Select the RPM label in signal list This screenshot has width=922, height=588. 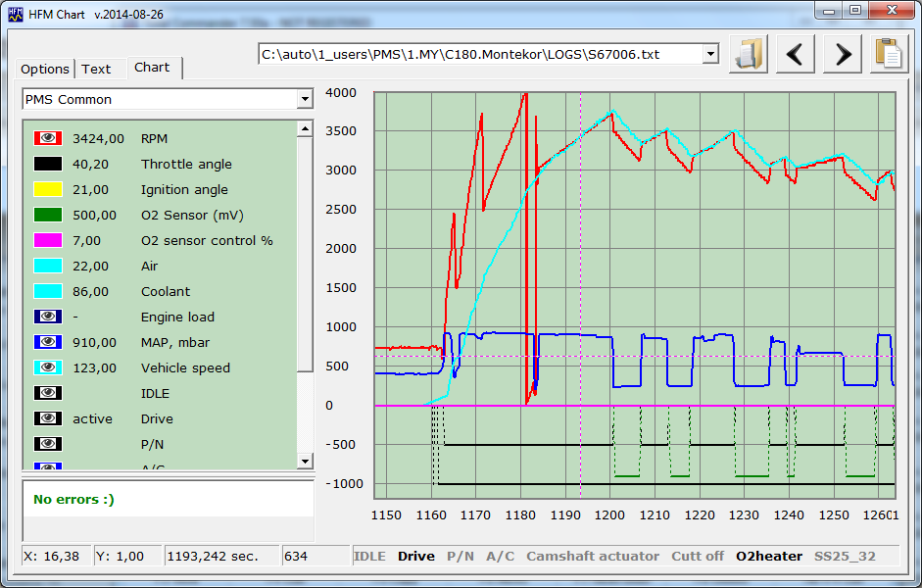pos(154,139)
